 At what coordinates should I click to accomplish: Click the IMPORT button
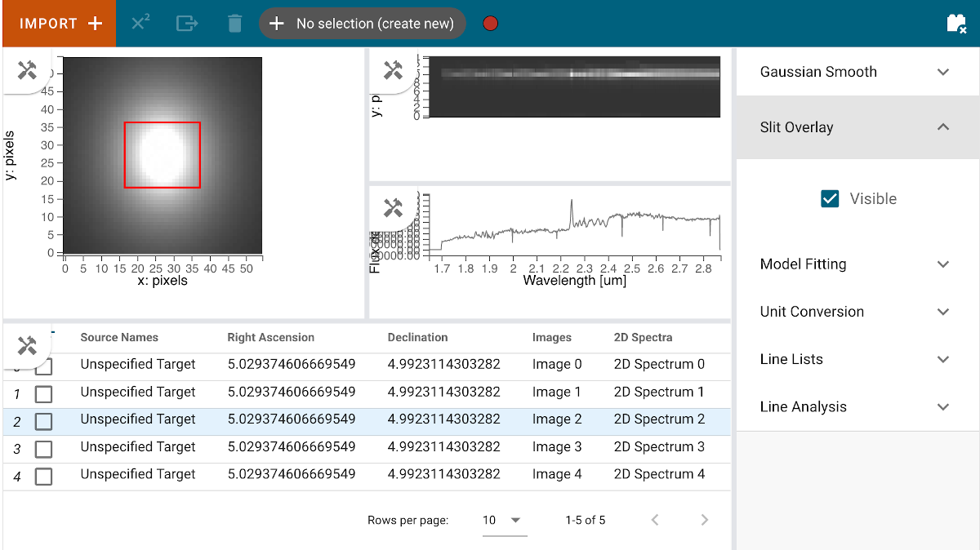[58, 24]
